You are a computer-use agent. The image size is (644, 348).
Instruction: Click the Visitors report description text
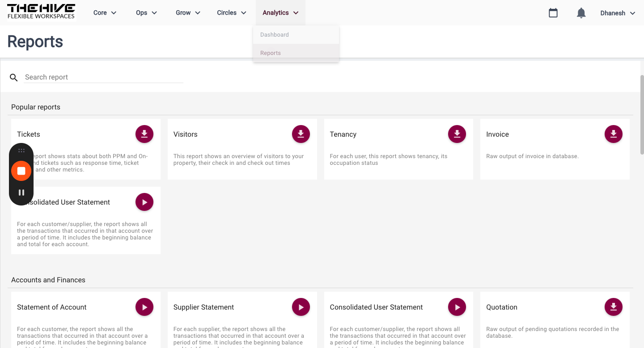coord(239,159)
